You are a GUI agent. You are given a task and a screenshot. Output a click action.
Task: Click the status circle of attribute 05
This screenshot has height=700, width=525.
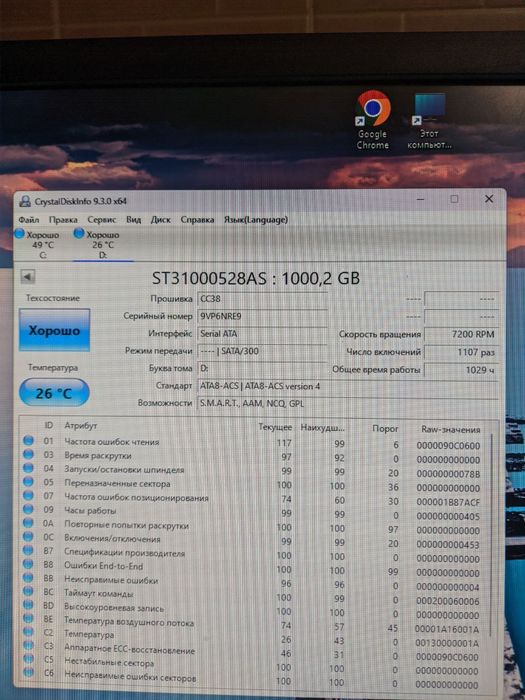coord(29,482)
